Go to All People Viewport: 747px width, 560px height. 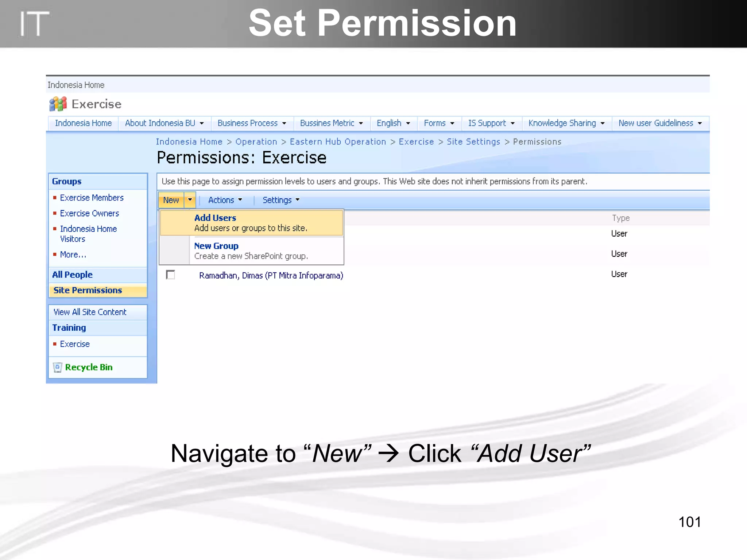72,275
